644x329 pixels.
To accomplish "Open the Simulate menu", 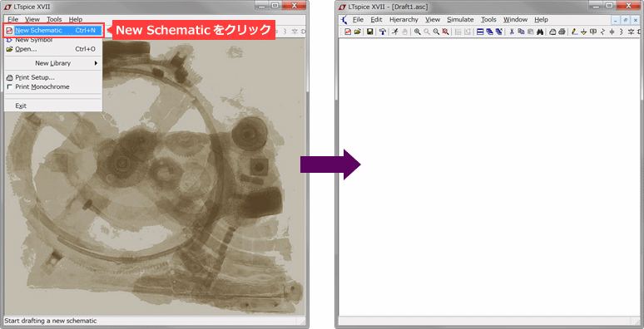I will (460, 19).
